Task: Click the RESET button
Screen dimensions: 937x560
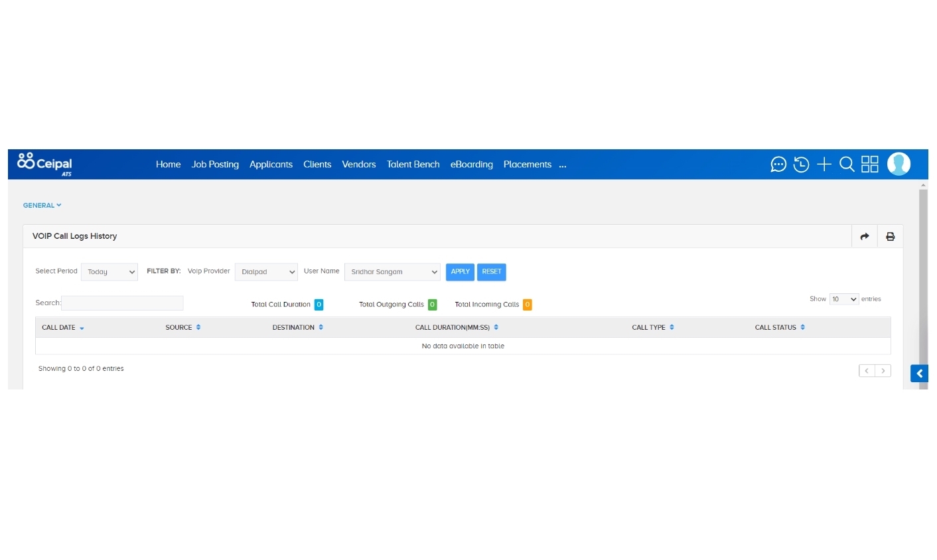Action: (492, 272)
